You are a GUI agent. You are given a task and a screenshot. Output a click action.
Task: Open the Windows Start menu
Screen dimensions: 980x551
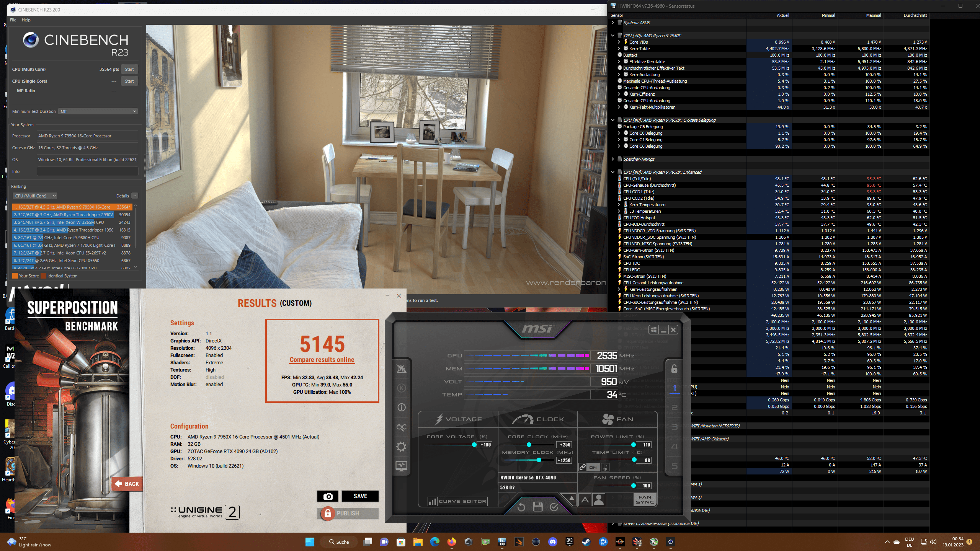coord(310,542)
